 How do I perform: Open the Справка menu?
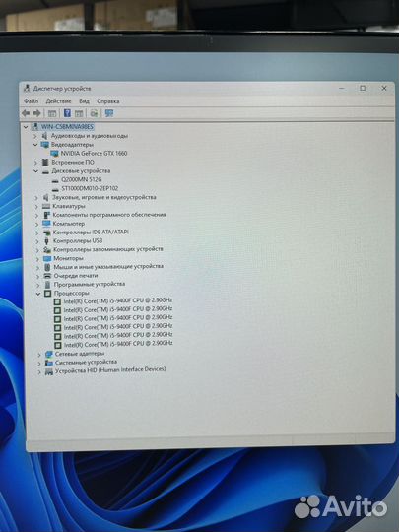click(x=108, y=101)
